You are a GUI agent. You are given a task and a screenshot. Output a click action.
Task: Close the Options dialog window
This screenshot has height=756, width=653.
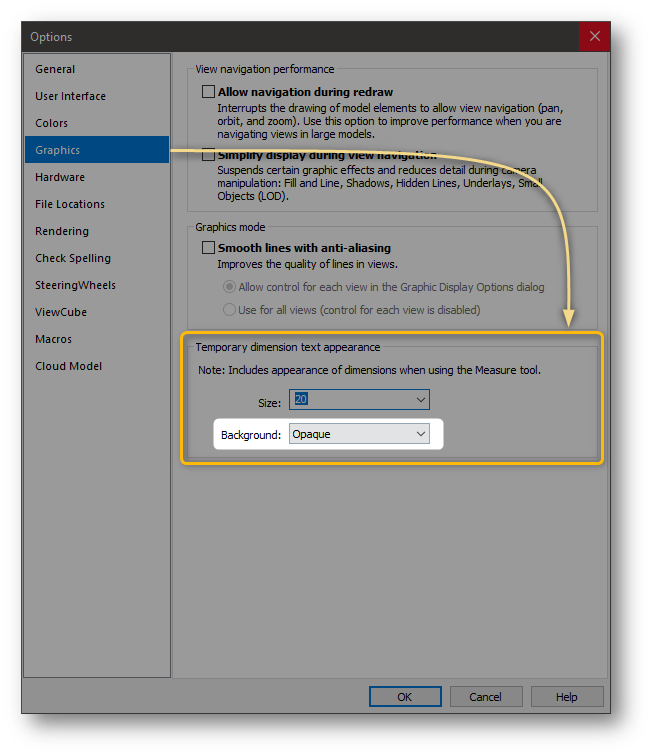tap(595, 36)
